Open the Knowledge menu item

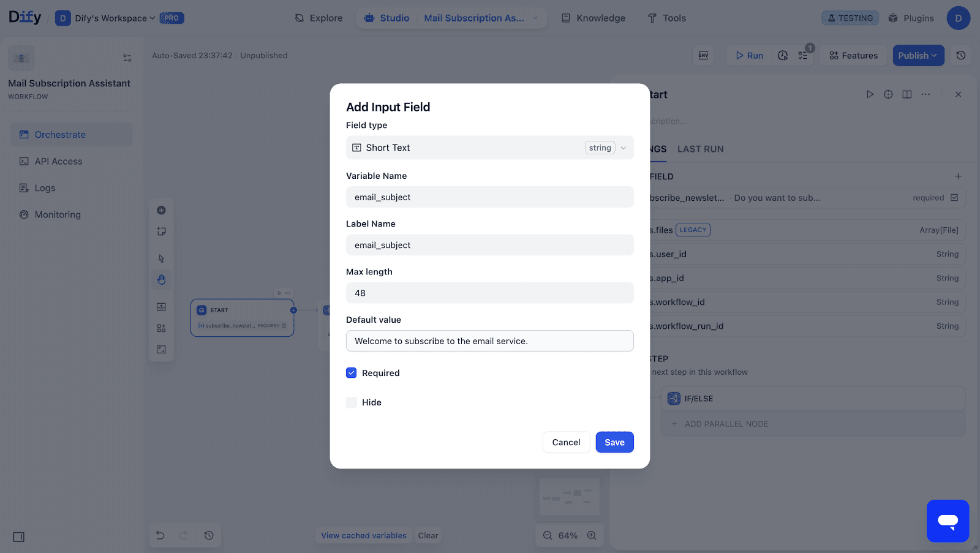tap(594, 18)
